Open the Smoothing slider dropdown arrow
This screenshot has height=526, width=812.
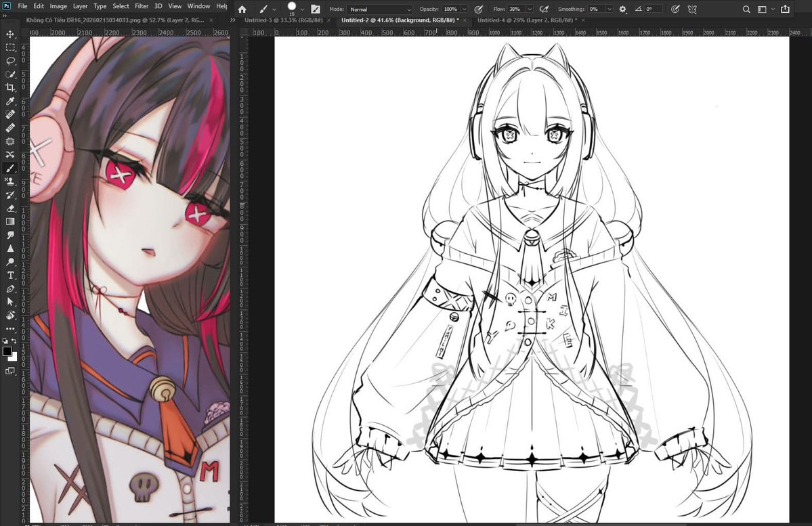(609, 9)
